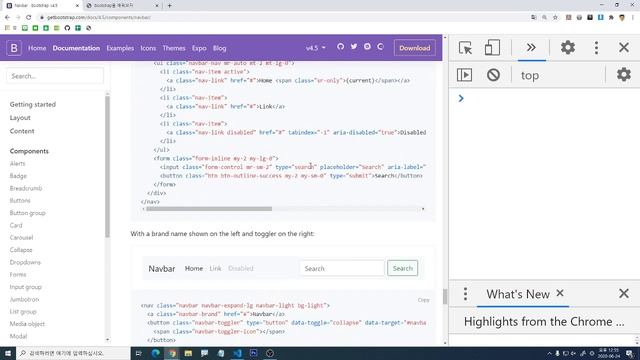
Task: Go to Home in Bootstrap navbar
Action: [x=37, y=48]
